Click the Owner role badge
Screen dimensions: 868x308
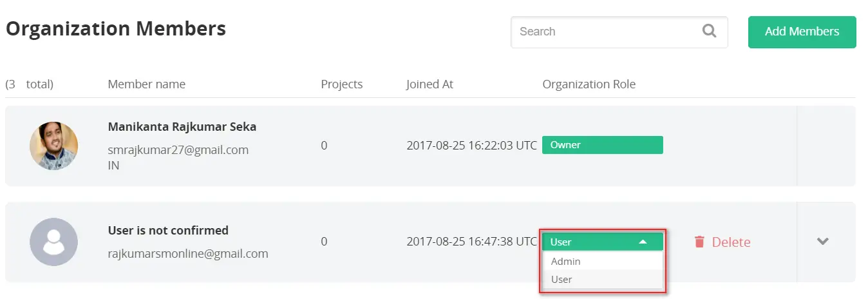click(603, 145)
